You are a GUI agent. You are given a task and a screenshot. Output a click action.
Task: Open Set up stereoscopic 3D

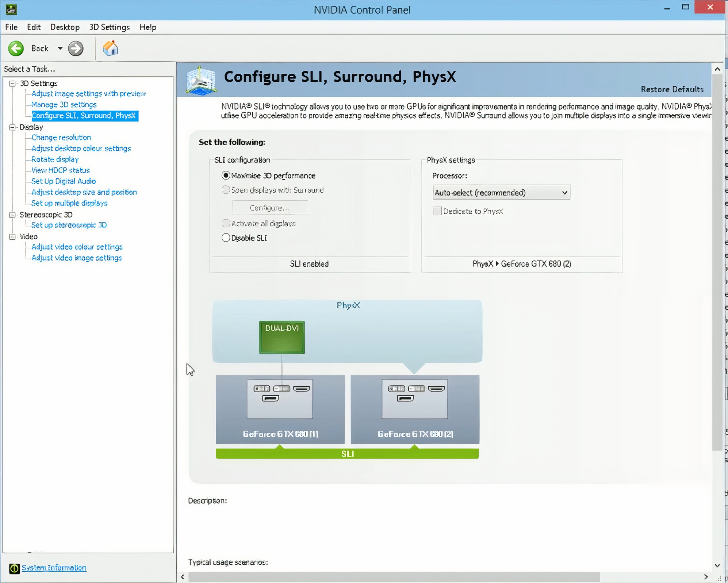(69, 225)
